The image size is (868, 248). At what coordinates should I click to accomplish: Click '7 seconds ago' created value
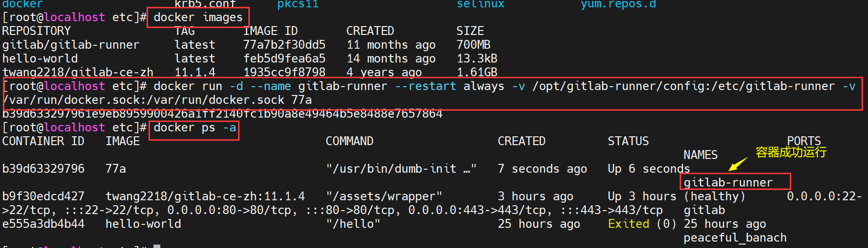542,169
